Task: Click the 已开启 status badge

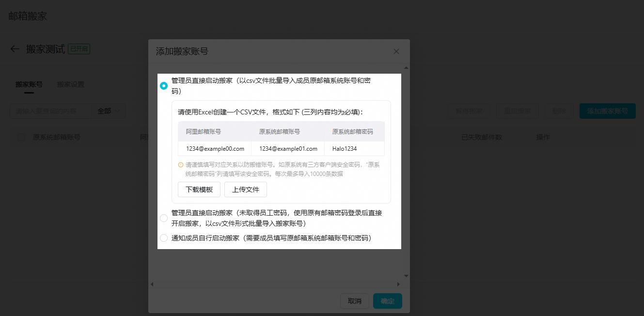Action: coord(79,49)
